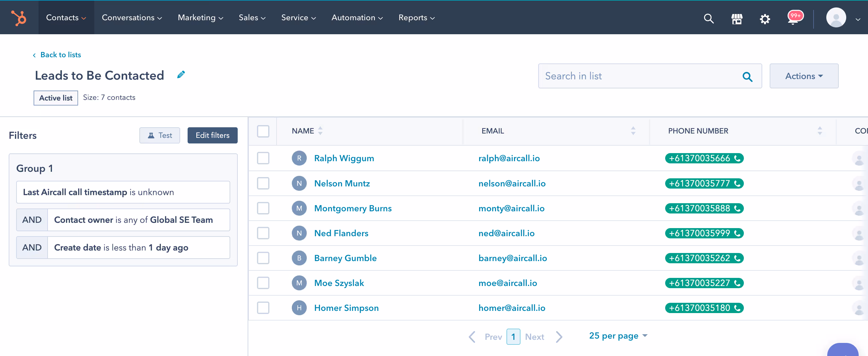Edit the list name with the pencil icon
The width and height of the screenshot is (868, 356).
click(x=181, y=74)
